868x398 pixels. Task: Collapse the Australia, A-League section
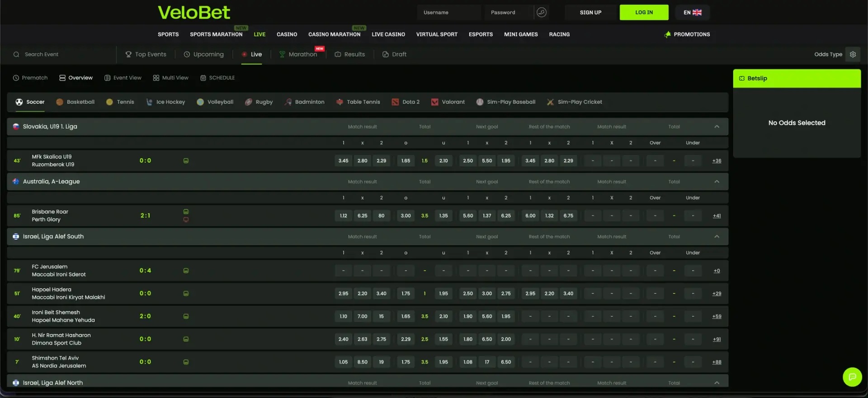tap(717, 182)
